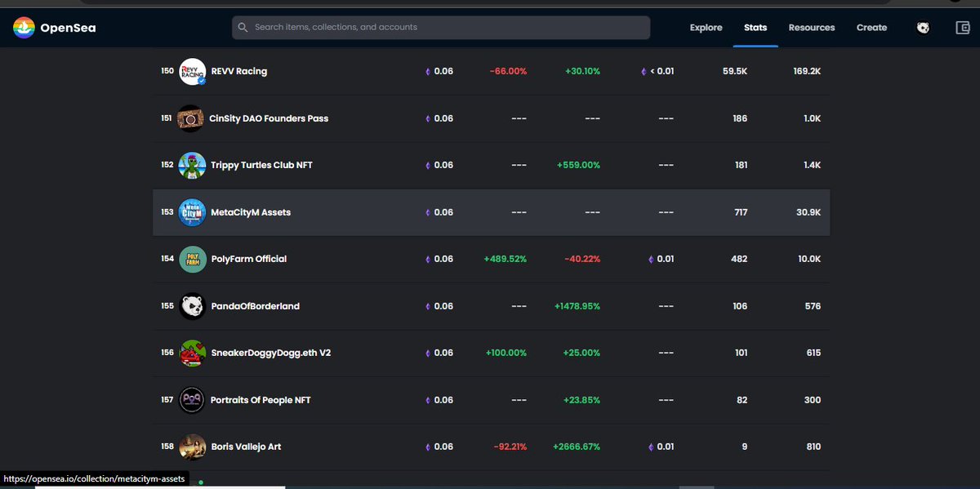Click the 1.4K items count for Trippy Turtles
980x489 pixels.
click(x=812, y=166)
